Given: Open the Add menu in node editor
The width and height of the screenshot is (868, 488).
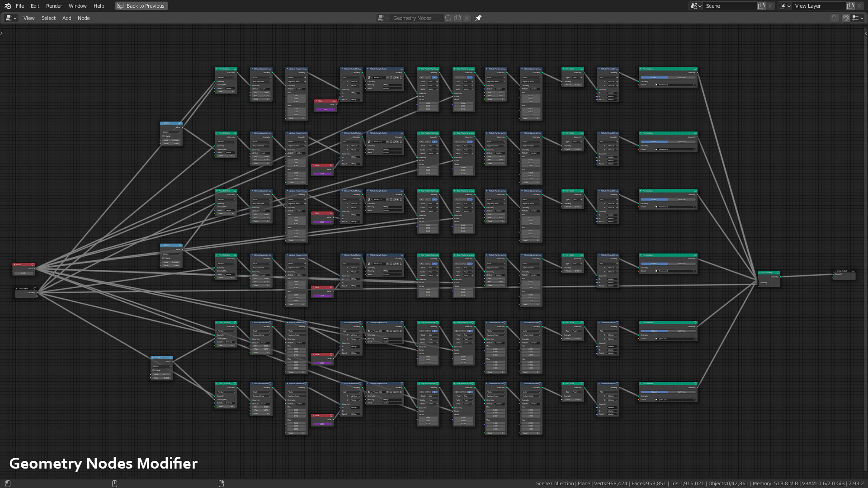Looking at the screenshot, I should 66,18.
